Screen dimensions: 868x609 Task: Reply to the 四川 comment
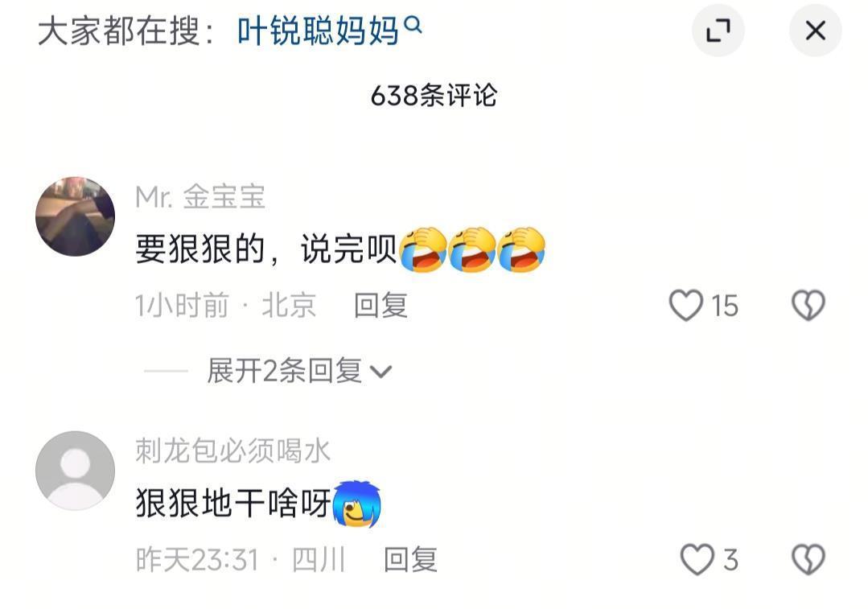pos(410,560)
